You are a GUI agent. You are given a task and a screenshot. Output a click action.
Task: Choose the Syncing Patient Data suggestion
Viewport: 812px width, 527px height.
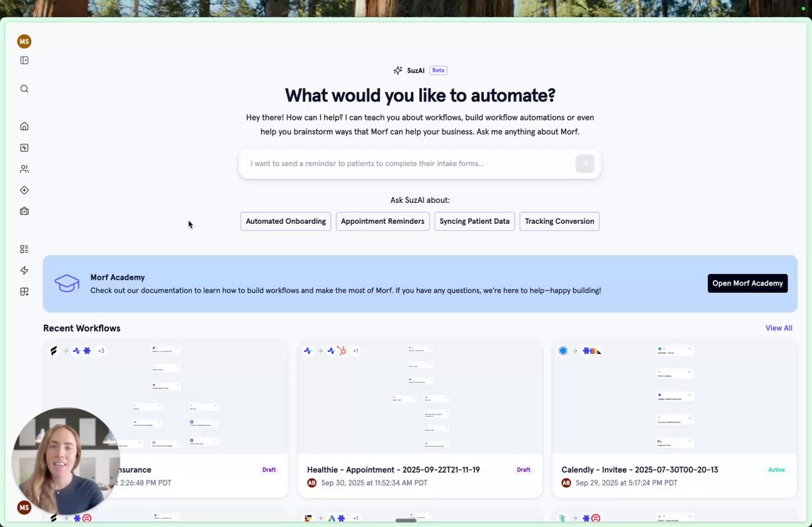pos(475,221)
